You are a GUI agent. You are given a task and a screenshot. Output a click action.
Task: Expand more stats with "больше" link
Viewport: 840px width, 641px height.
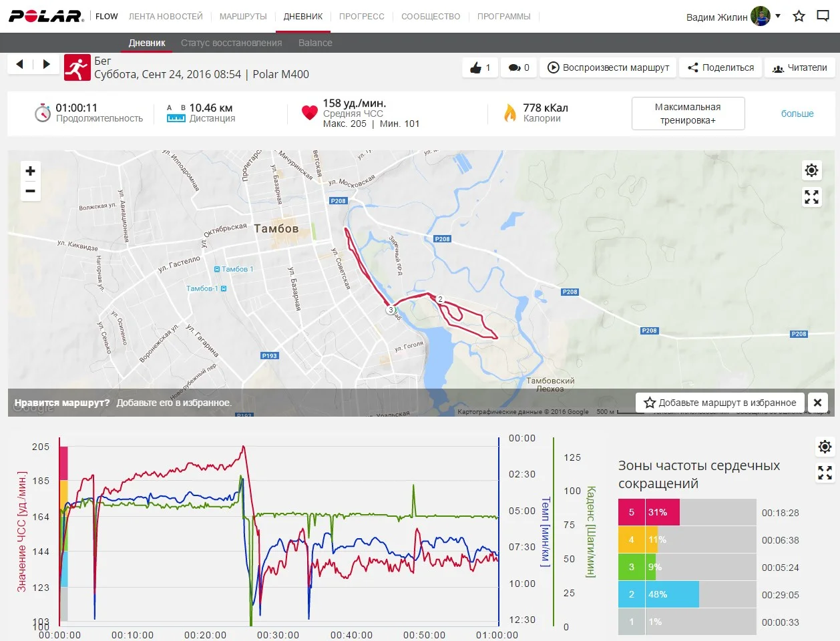tap(797, 114)
